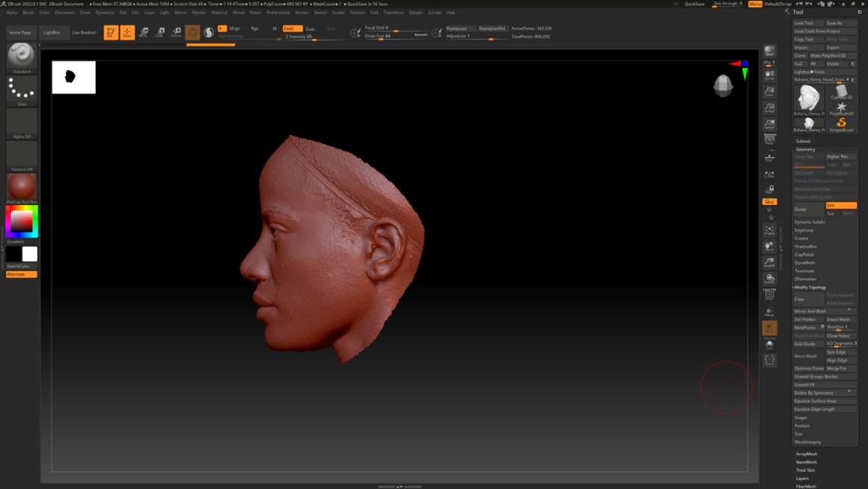Click the camera head orientation gizmo
The height and width of the screenshot is (489, 868).
723,86
